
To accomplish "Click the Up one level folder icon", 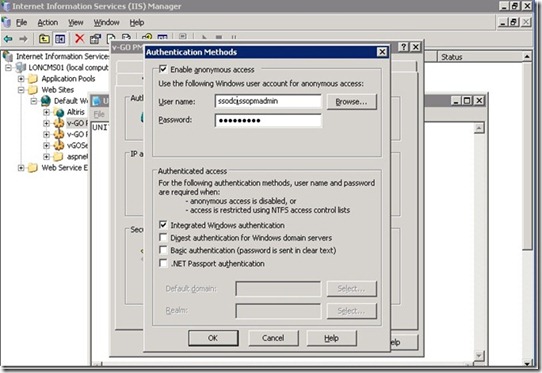I will tap(44, 39).
